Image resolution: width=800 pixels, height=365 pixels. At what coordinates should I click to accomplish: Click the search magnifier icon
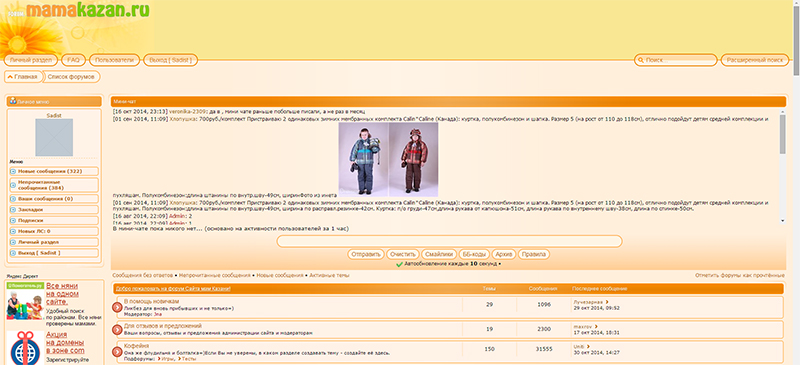pos(640,60)
